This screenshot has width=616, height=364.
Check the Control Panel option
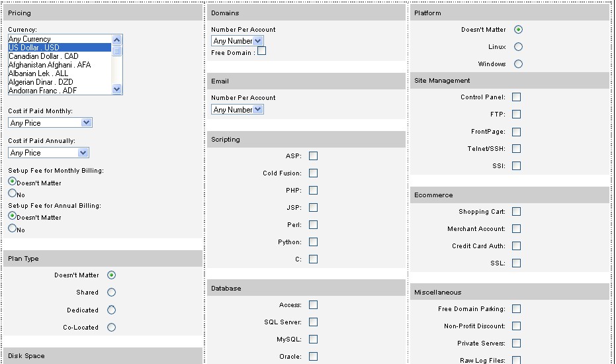pyautogui.click(x=516, y=97)
